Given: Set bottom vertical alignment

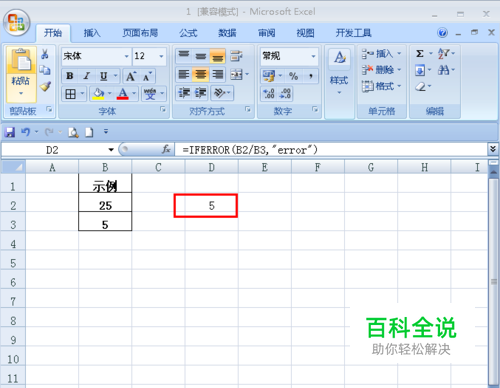Looking at the screenshot, I should pyautogui.click(x=218, y=56).
